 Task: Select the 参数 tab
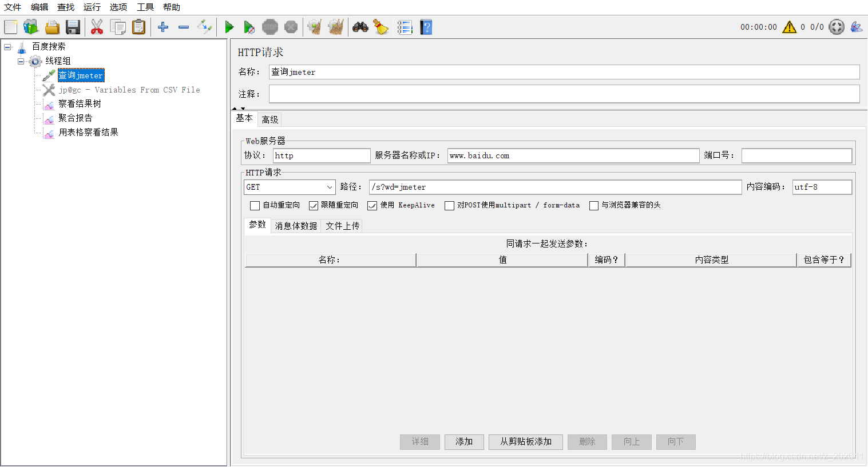pos(257,225)
